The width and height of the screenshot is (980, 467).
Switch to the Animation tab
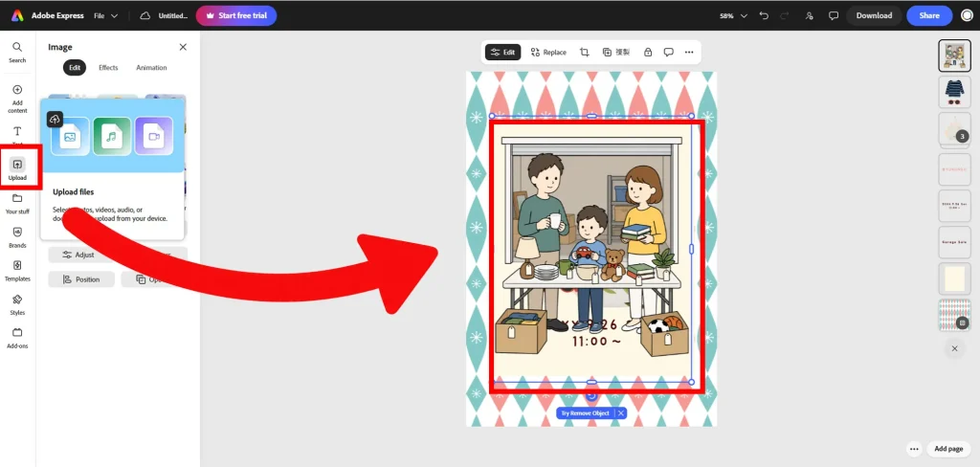[151, 68]
